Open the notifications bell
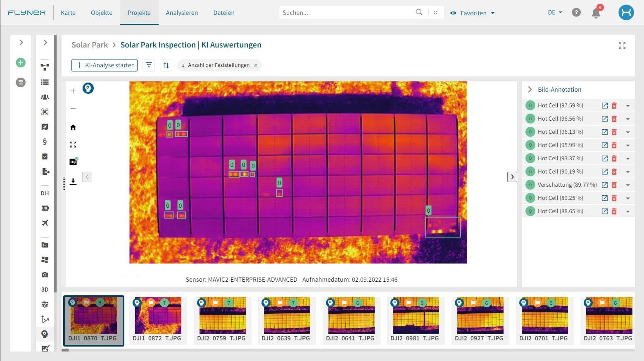The height and width of the screenshot is (361, 644). pyautogui.click(x=596, y=13)
